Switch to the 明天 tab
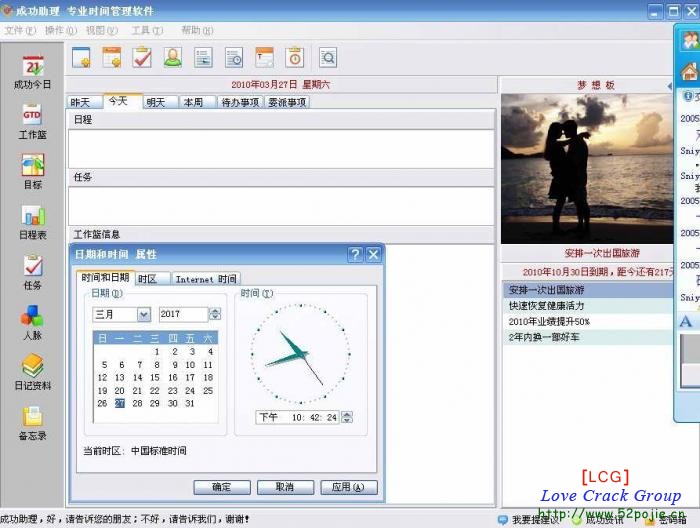The width and height of the screenshot is (700, 528). [160, 102]
